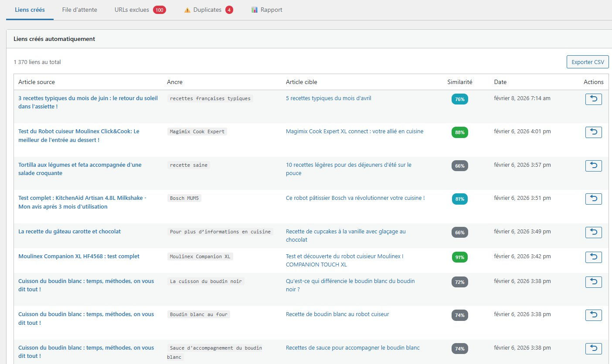
Task: Click the colored chart icon beside Rapport
Action: pos(254,9)
